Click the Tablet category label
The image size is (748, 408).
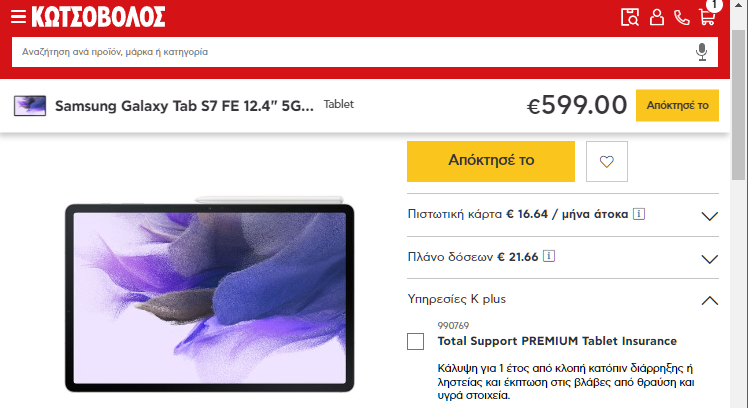339,105
